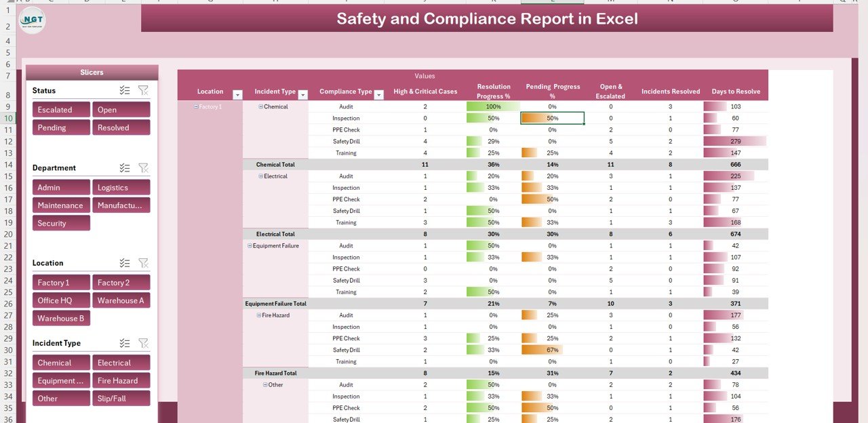Select the row 20 header
This screenshot has width=868, height=423.
7,234
